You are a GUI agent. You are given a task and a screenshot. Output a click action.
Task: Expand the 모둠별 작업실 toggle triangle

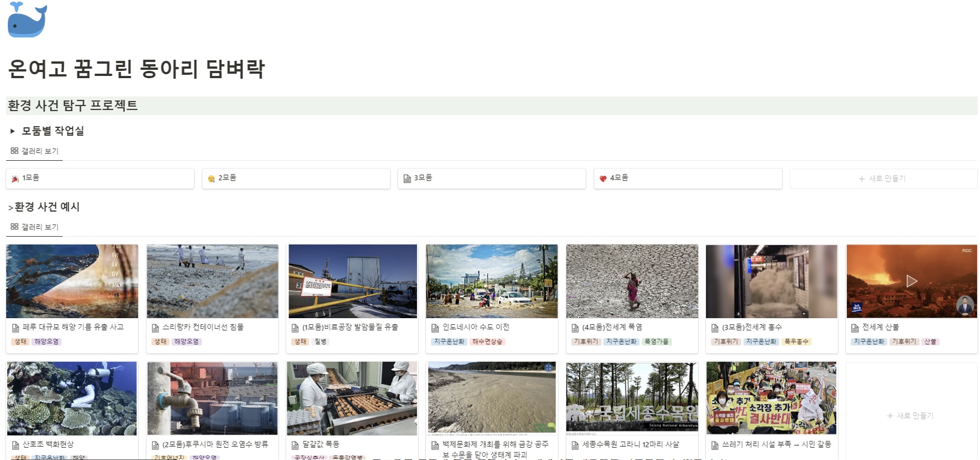click(12, 131)
